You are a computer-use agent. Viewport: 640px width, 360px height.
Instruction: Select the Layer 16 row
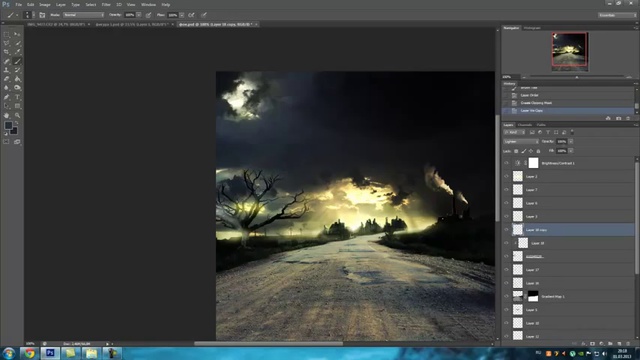[568, 283]
